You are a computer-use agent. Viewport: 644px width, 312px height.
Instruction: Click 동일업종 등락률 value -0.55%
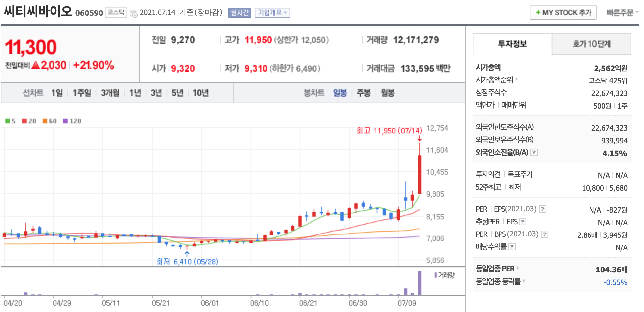coord(615,282)
